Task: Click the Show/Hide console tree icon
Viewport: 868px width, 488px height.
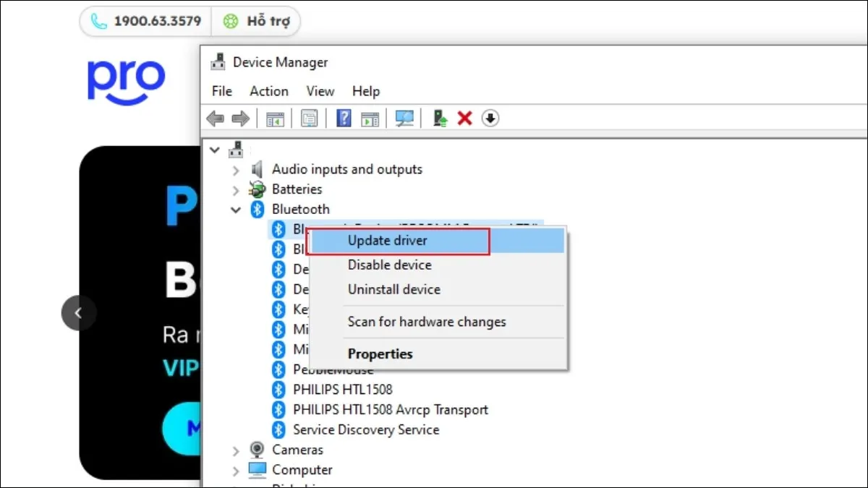Action: pyautogui.click(x=274, y=118)
